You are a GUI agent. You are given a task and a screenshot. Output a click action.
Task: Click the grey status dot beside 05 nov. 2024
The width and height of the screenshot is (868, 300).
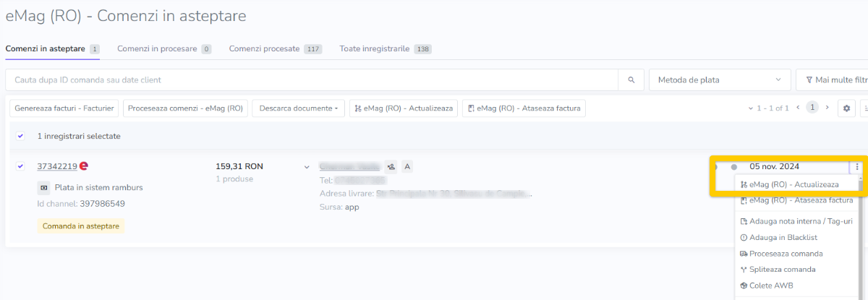coord(734,167)
